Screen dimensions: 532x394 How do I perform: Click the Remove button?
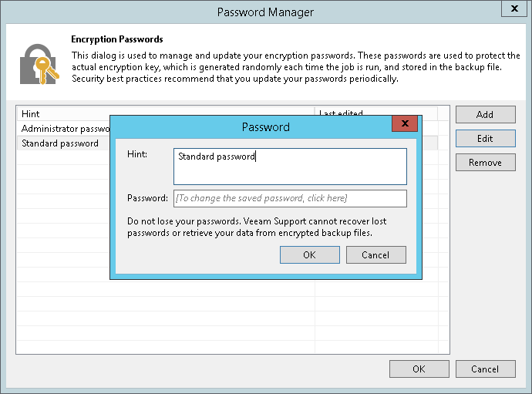coord(485,163)
